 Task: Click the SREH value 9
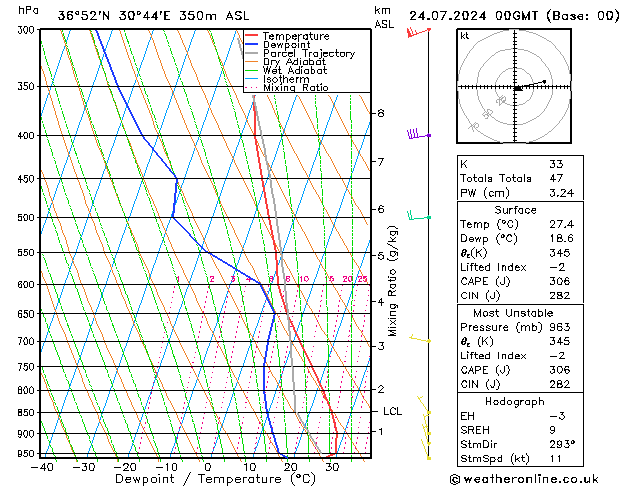click(x=552, y=430)
